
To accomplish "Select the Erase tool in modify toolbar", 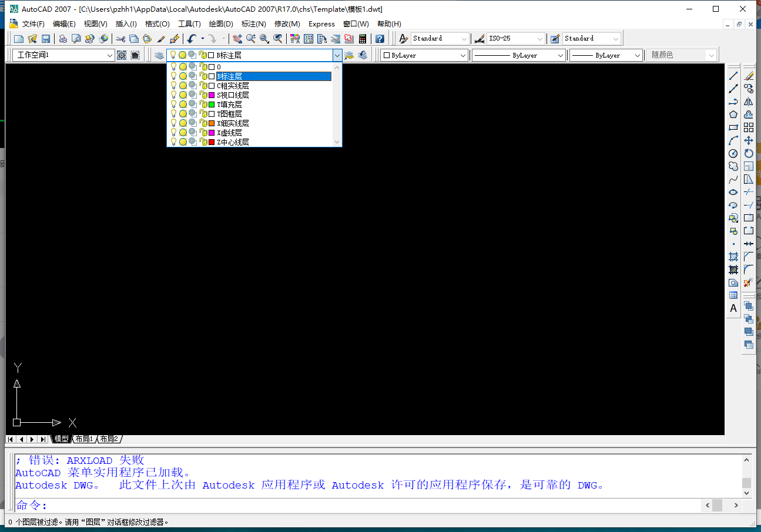I will (x=749, y=76).
